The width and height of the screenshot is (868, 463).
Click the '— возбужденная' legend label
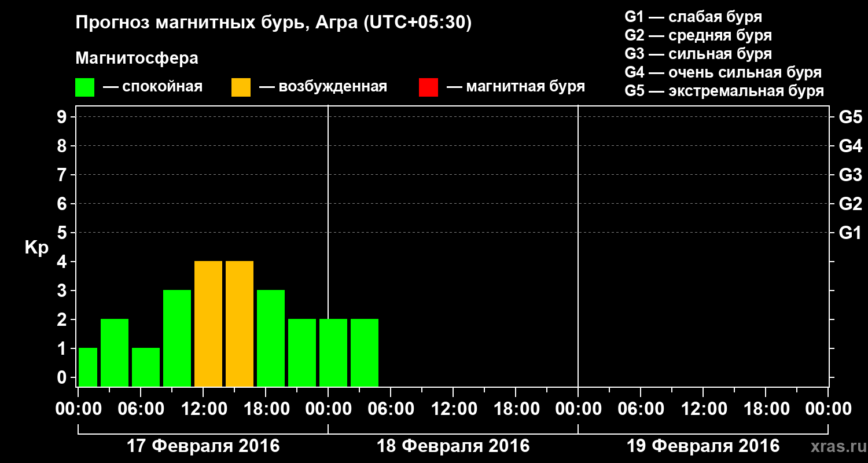coord(323,87)
